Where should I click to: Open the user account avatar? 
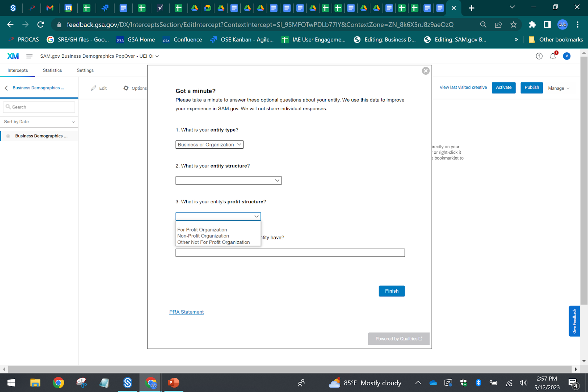(x=567, y=56)
